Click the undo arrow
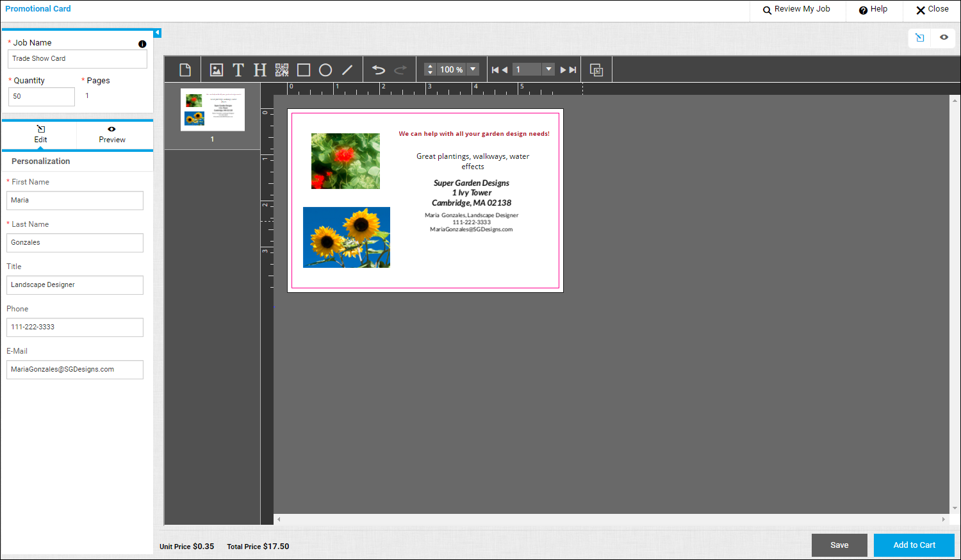This screenshot has height=560, width=961. pyautogui.click(x=379, y=70)
